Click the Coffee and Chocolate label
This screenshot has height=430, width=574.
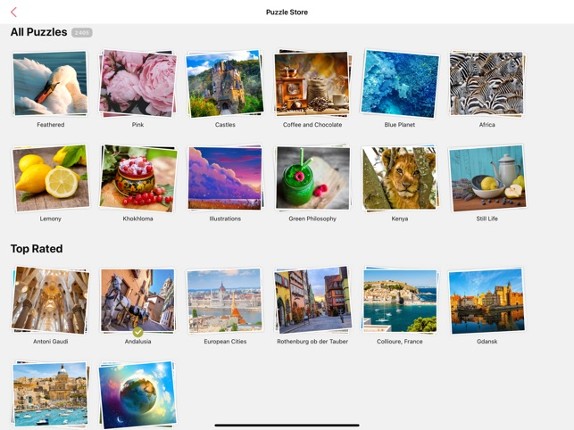point(312,125)
